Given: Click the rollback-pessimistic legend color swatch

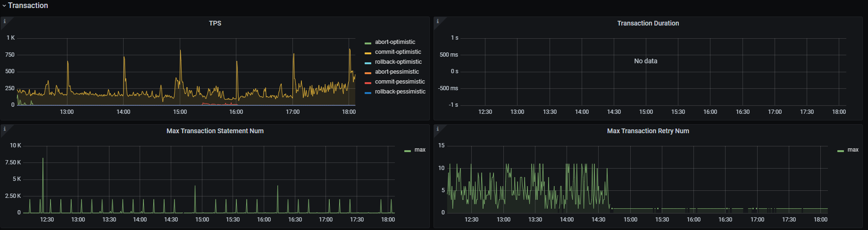Looking at the screenshot, I should [x=368, y=93].
